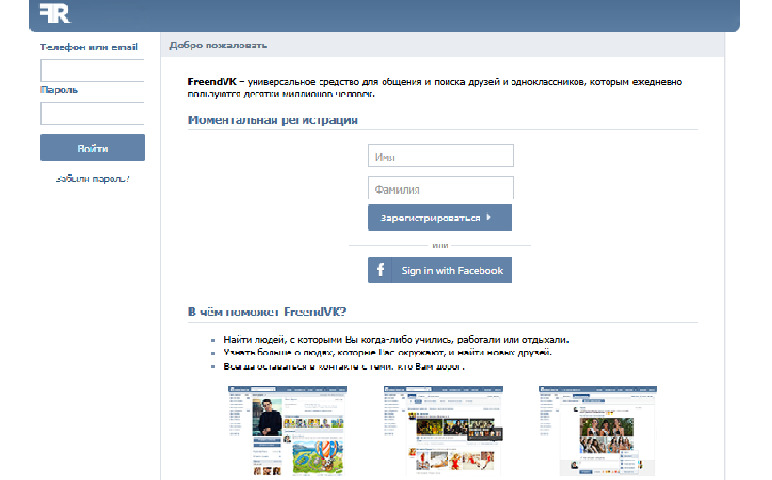Screen dimensions: 772x480
Task: Focus the Фамилия last name field
Action: 441,188
